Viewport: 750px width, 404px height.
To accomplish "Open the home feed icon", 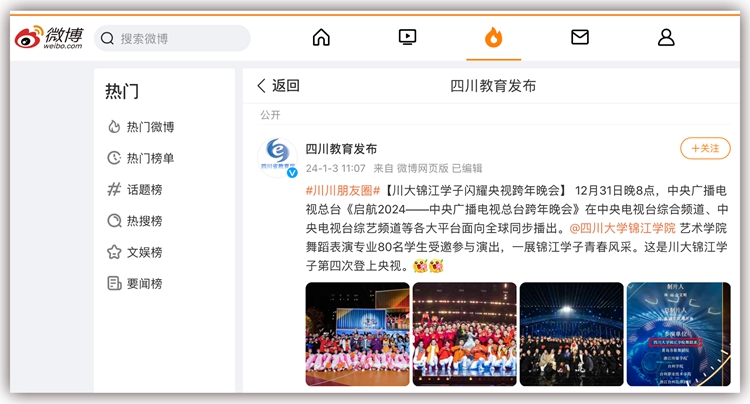I will point(321,38).
